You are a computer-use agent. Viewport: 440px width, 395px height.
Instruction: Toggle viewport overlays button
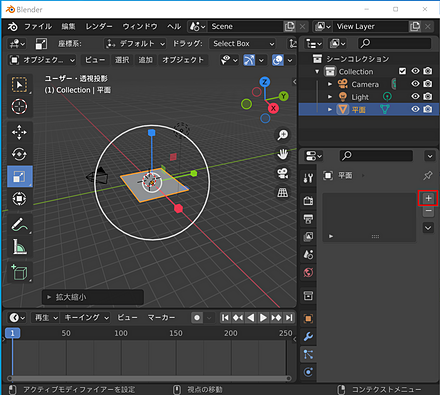pos(278,60)
